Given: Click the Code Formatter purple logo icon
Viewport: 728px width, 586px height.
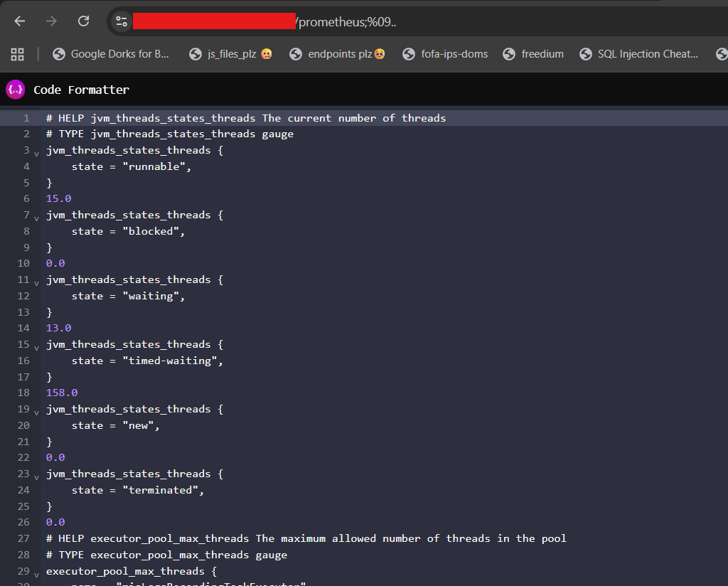Looking at the screenshot, I should pyautogui.click(x=16, y=90).
